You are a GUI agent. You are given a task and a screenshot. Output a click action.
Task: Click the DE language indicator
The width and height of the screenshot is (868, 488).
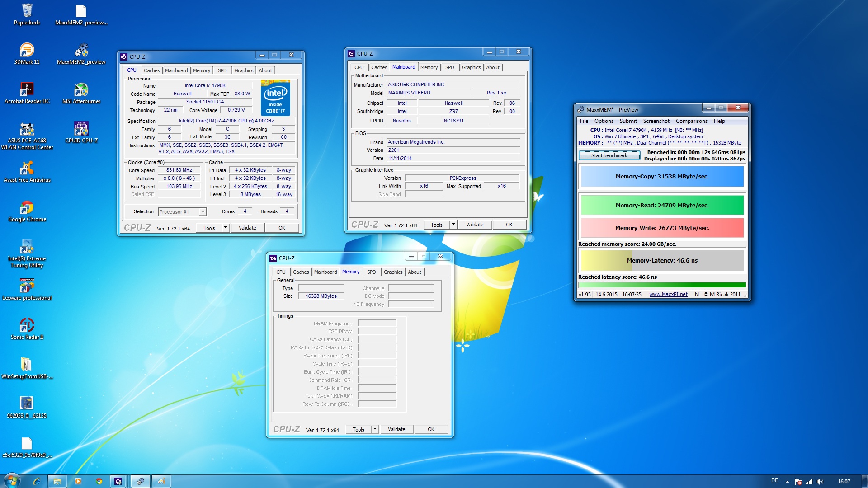click(774, 480)
